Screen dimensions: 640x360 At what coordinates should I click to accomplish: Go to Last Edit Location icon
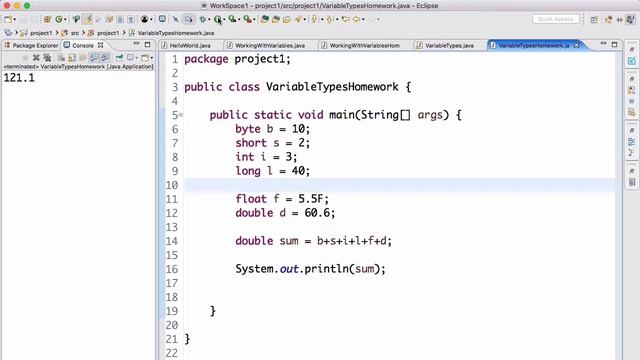(346, 19)
